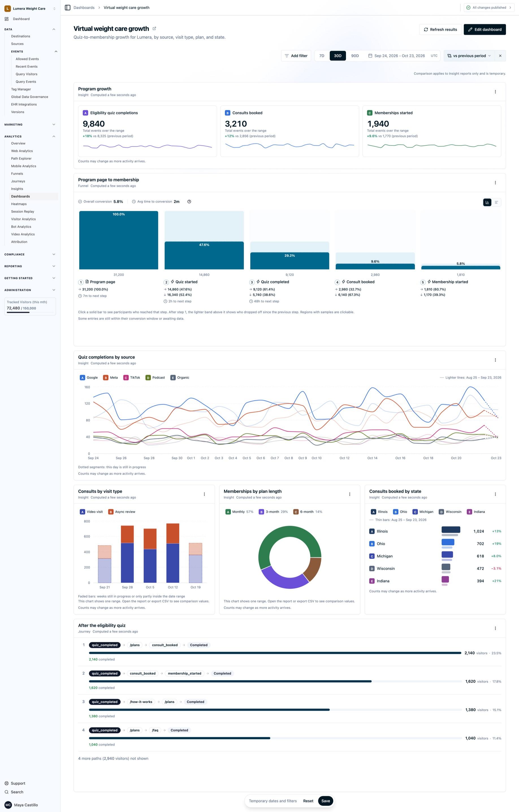Screen dimensions: 519x812
Task: Select the 7D date range
Action: (322, 56)
